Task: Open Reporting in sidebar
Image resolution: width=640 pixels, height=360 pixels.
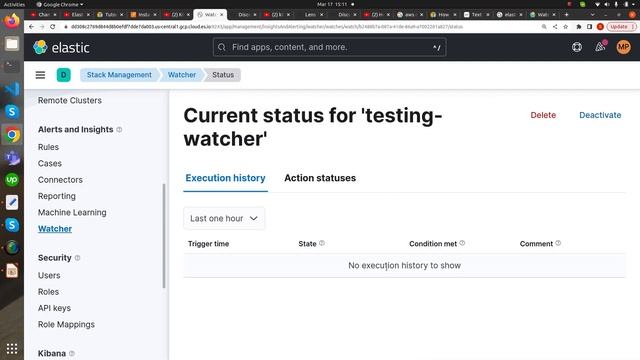Action: click(x=57, y=196)
